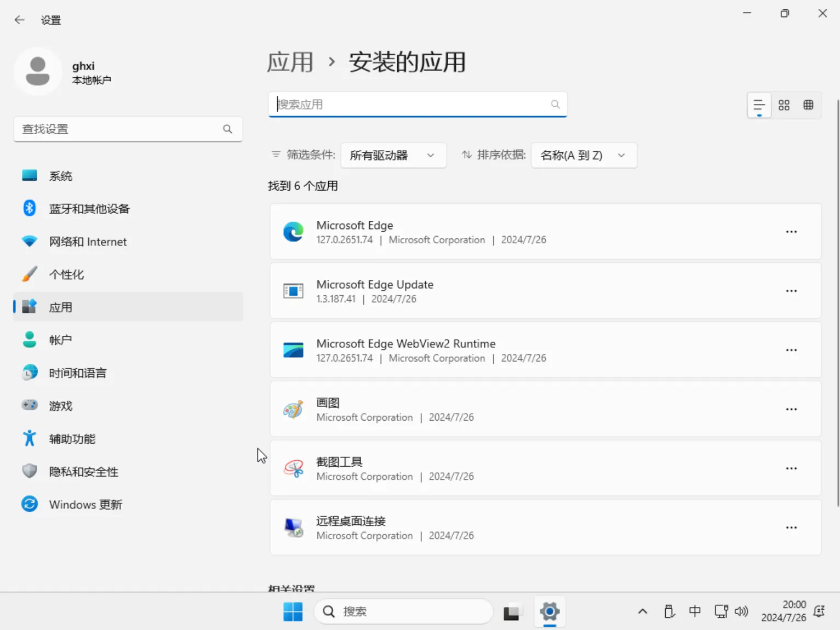Open the 所有驱动器 filter dropdown

click(393, 155)
